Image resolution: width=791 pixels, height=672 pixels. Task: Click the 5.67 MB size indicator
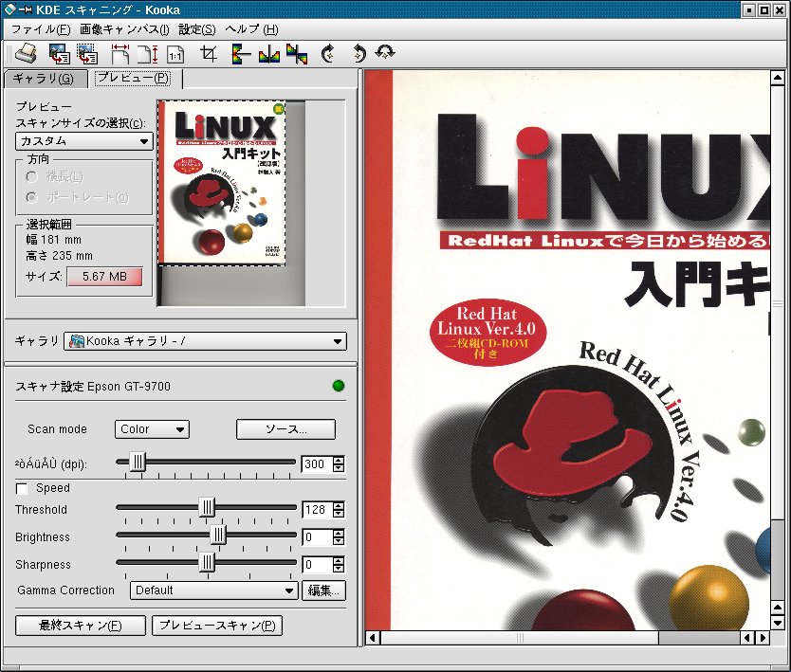(105, 277)
